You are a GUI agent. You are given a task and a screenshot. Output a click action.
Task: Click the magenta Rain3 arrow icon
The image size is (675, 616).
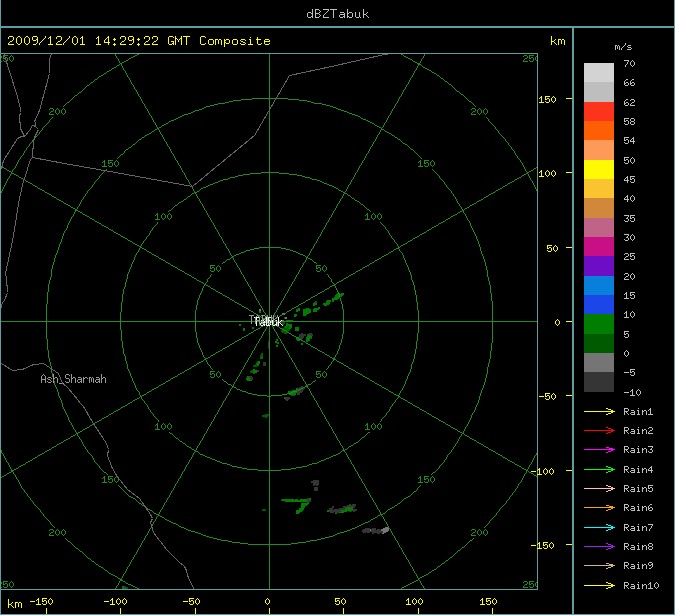[x=599, y=449]
